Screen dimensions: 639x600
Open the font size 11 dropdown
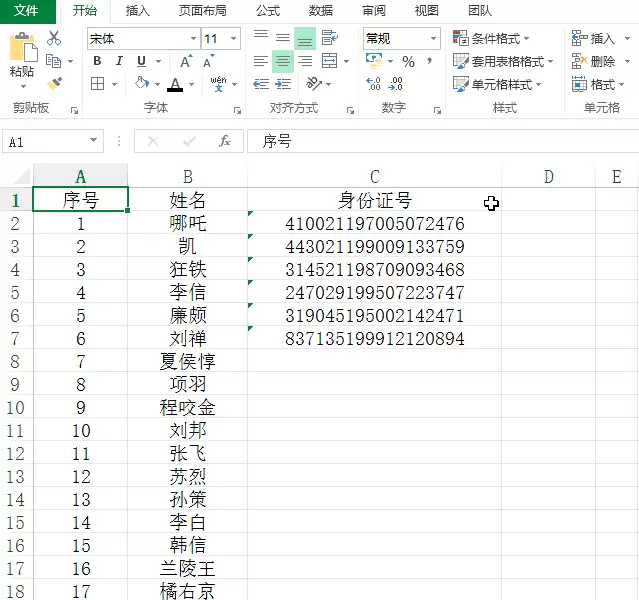(234, 39)
